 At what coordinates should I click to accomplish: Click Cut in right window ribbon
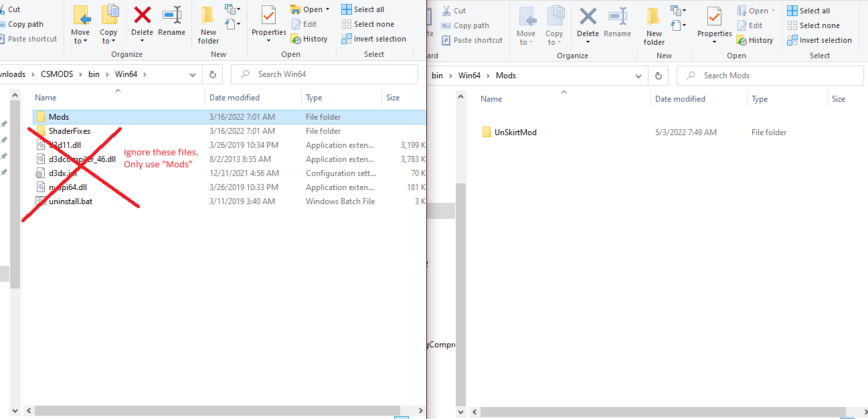point(454,11)
